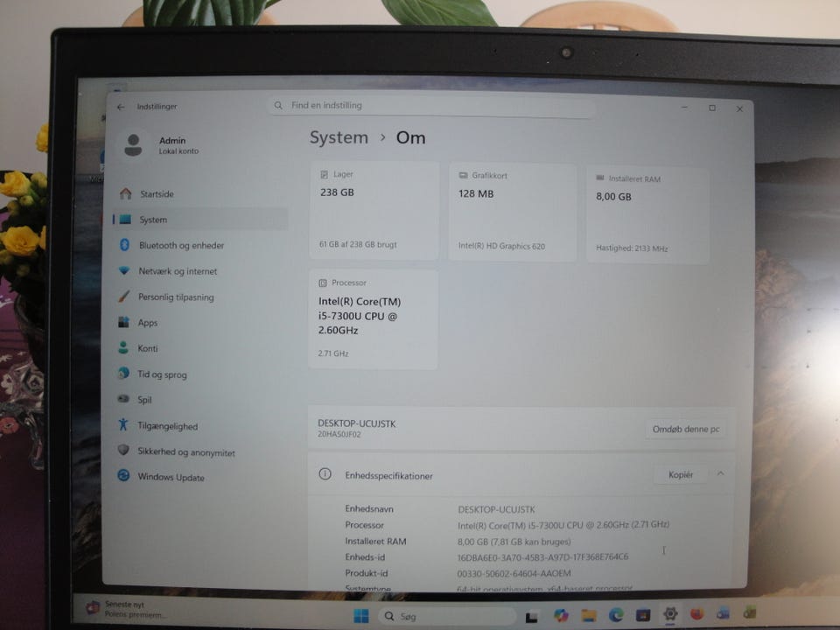Click the Enheds-id value 16DBA6E0-3A70

(542, 557)
